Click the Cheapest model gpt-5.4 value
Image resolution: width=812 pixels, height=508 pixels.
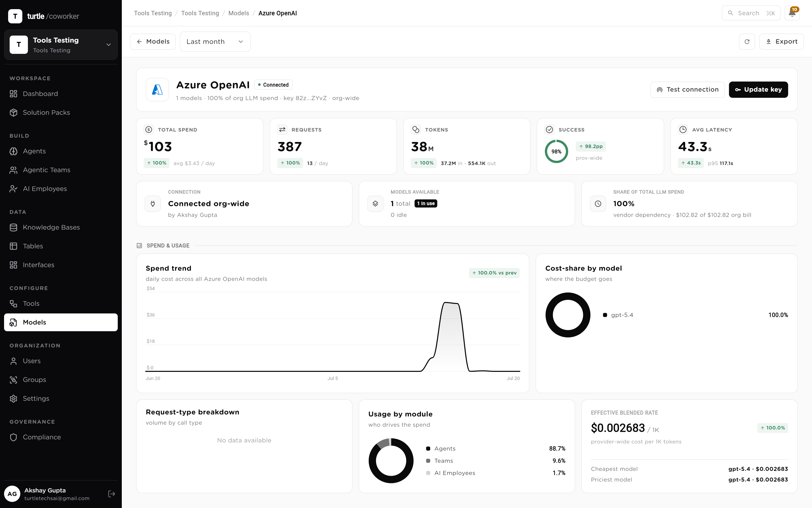coord(758,469)
